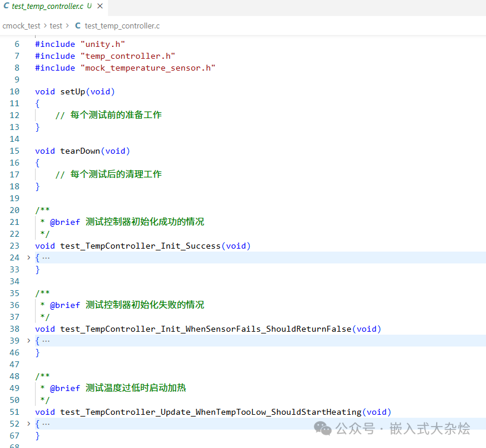Click the "temp_controller.h" include path
The height and width of the screenshot is (448, 486).
[x=128, y=56]
